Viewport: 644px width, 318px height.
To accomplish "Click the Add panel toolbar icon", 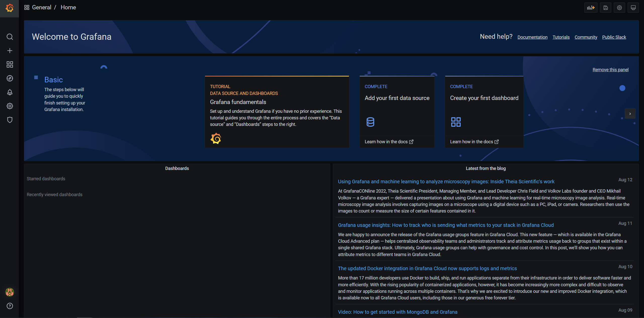I will click(x=590, y=8).
